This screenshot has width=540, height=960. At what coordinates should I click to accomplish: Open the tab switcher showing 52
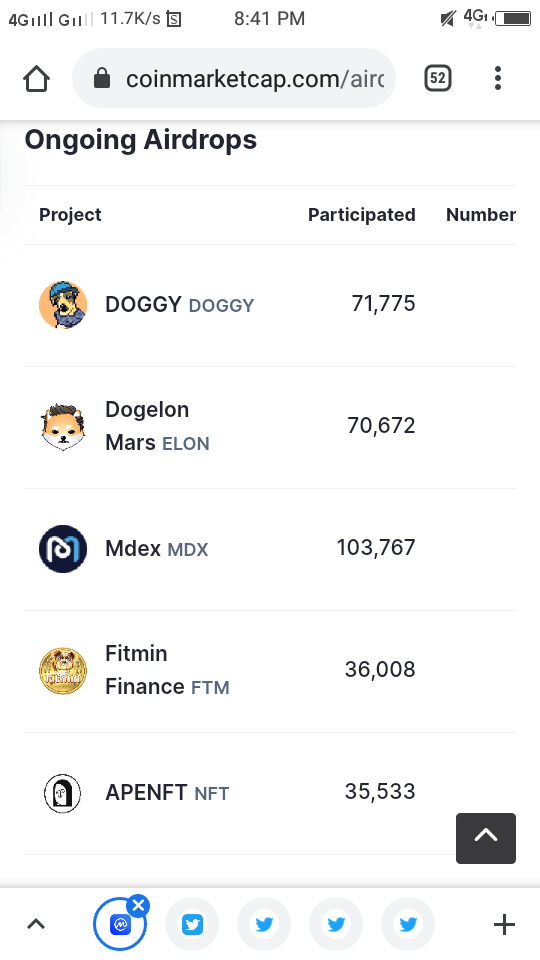[438, 78]
